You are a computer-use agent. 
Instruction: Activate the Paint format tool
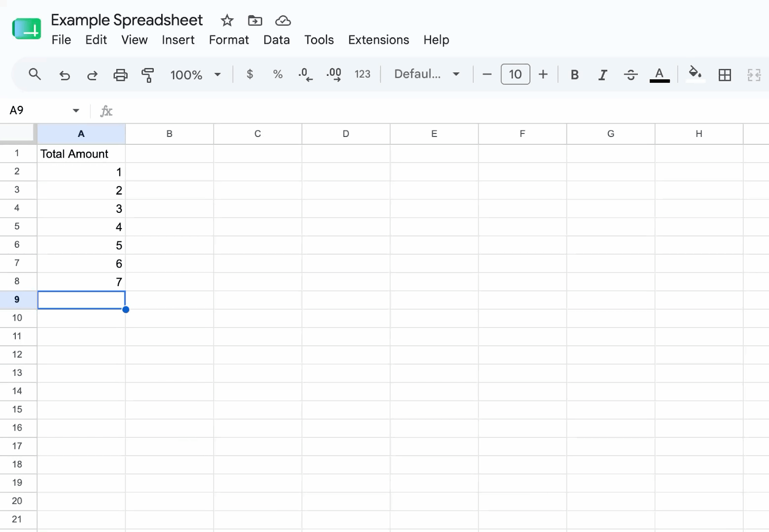(x=147, y=75)
